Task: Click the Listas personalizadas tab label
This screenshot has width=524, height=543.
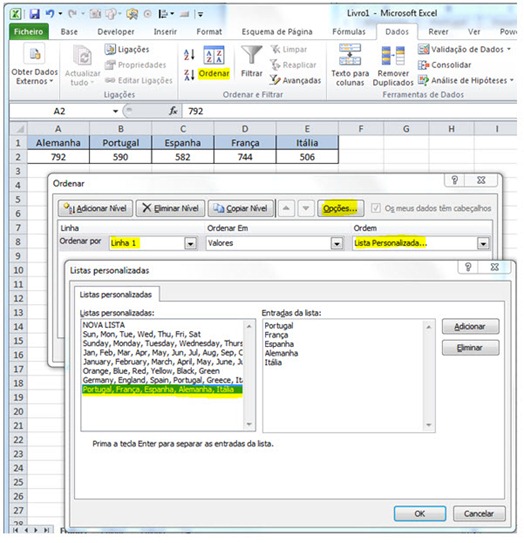Action: pos(116,295)
